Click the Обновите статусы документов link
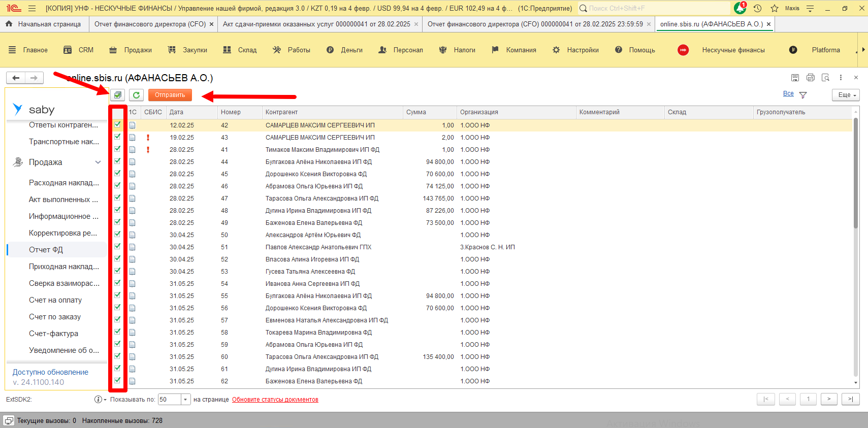 (x=275, y=400)
